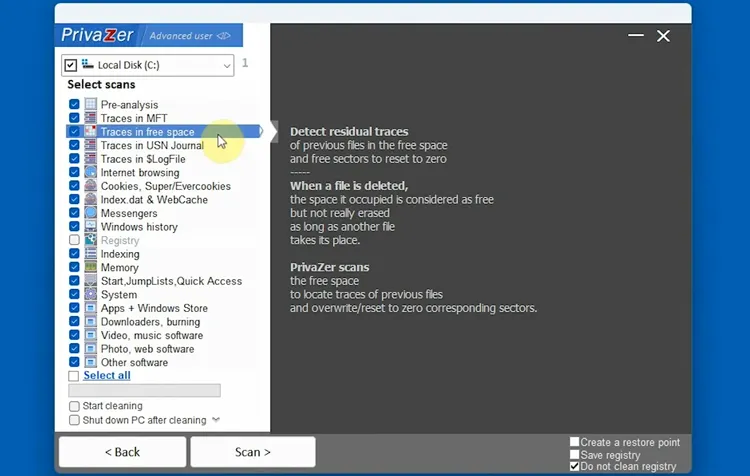
Task: Click the scan progress bar
Action: [144, 390]
